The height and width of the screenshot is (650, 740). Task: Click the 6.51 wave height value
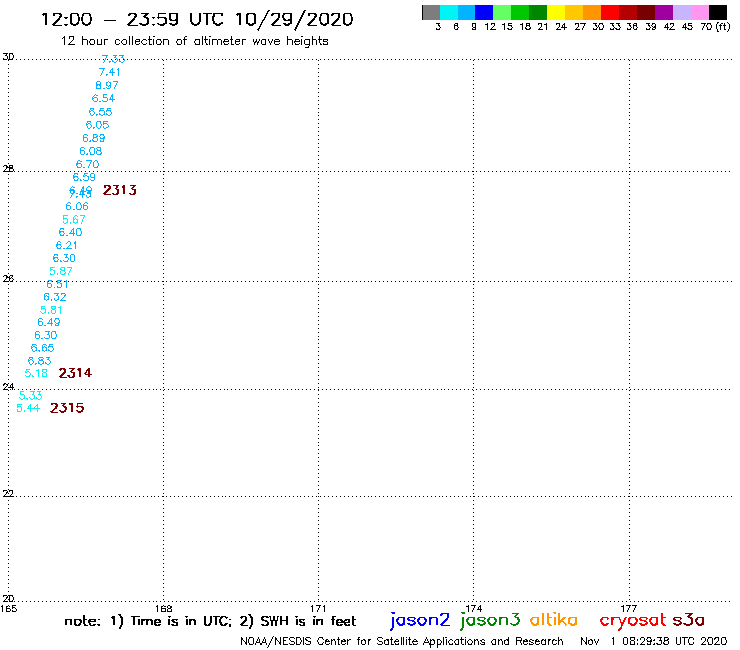57,284
